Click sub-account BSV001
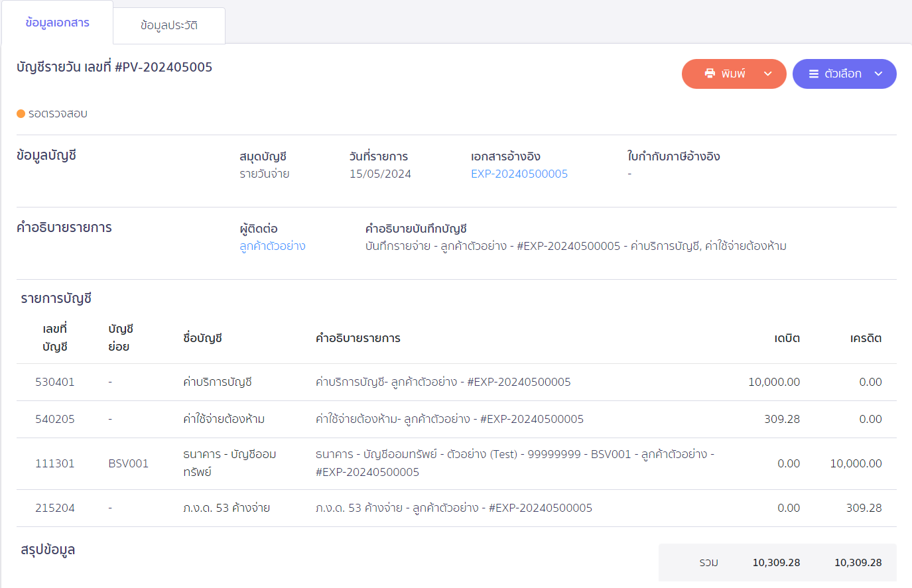Screen dimensions: 912x588 click(129, 463)
